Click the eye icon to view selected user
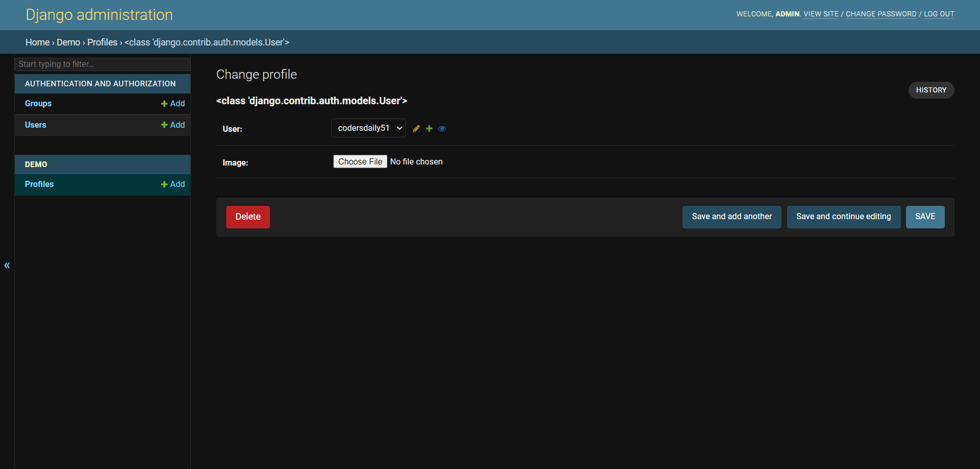This screenshot has width=980, height=469. 442,129
